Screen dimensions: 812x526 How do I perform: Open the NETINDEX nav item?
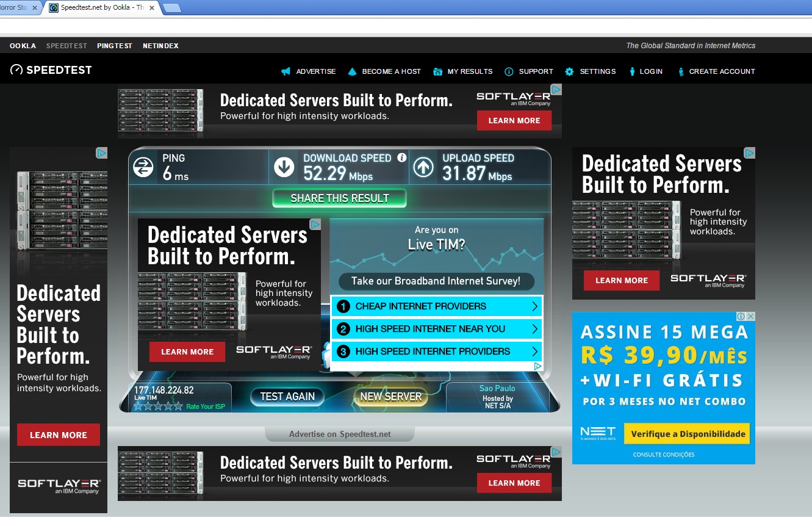pos(160,46)
